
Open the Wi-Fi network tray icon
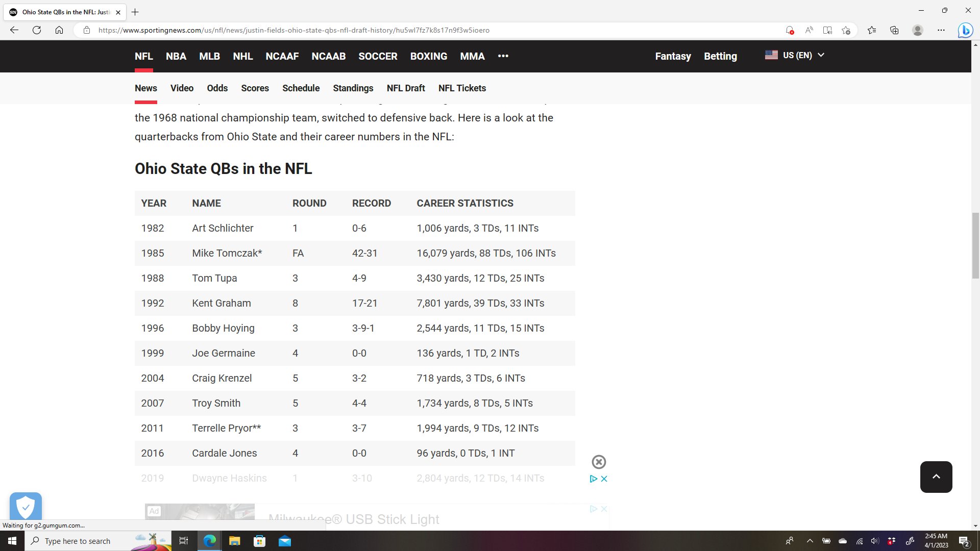860,541
